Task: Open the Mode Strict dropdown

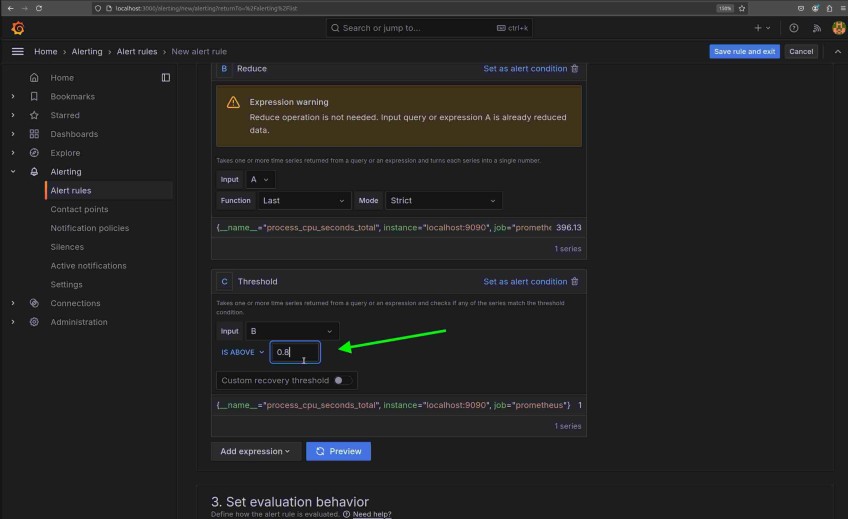Action: [x=443, y=200]
